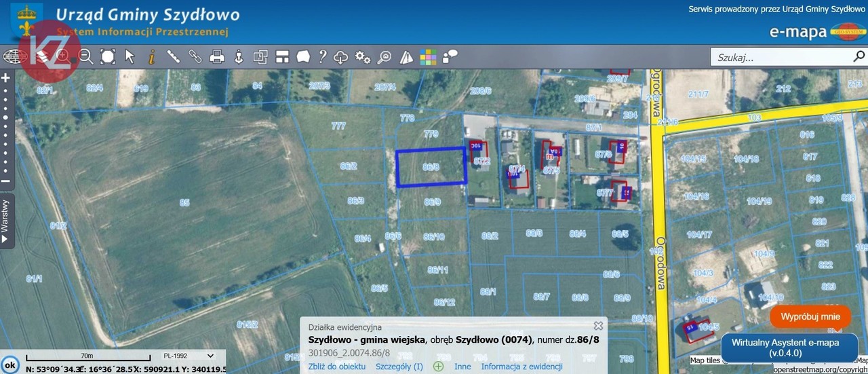The image size is (868, 374).
Task: Click parcel label 86/2
Action: point(349,166)
